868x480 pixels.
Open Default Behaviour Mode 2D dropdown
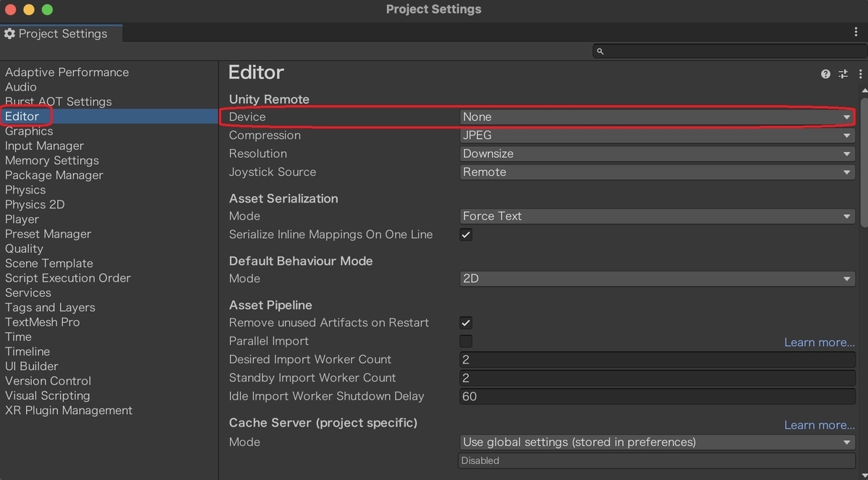tap(658, 278)
